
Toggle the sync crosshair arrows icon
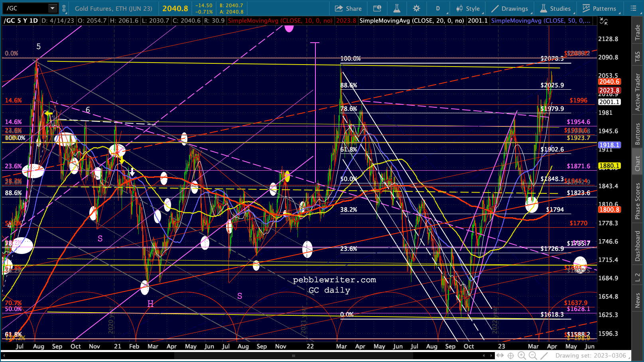point(604,22)
